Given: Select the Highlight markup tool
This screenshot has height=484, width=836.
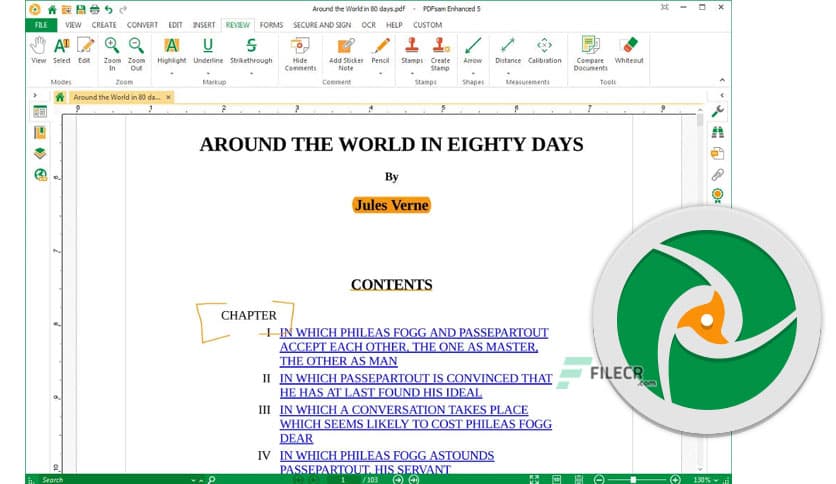Looking at the screenshot, I should (x=171, y=47).
